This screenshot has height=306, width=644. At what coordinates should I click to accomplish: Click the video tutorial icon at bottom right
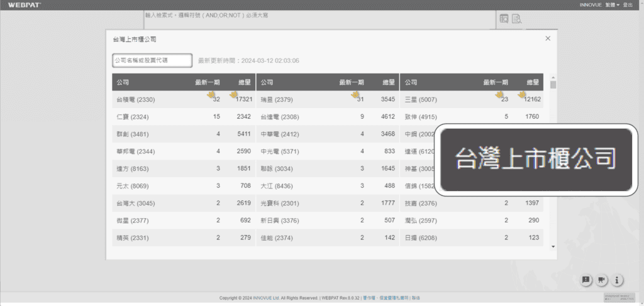coord(602,280)
